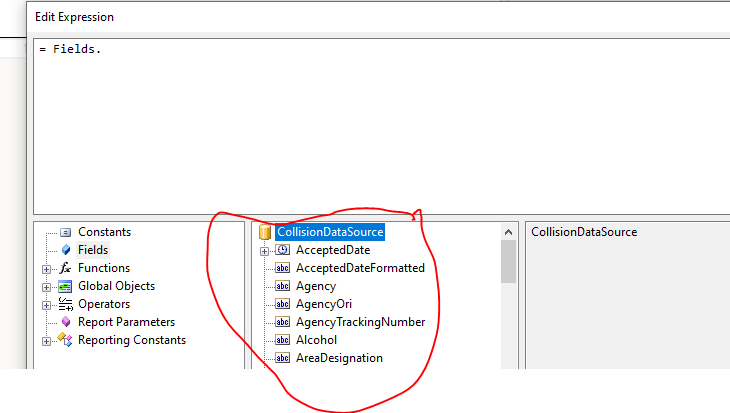730x413 pixels.
Task: Click the abc icon beside Agency
Action: point(283,286)
